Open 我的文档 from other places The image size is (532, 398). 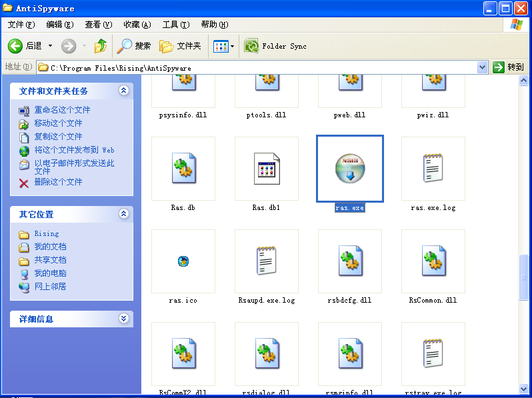click(50, 247)
